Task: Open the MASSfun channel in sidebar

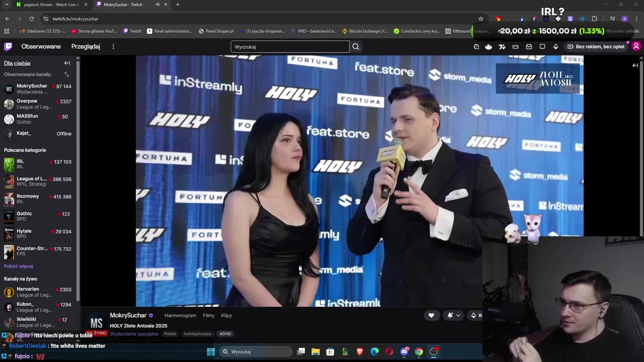Action: tap(38, 119)
